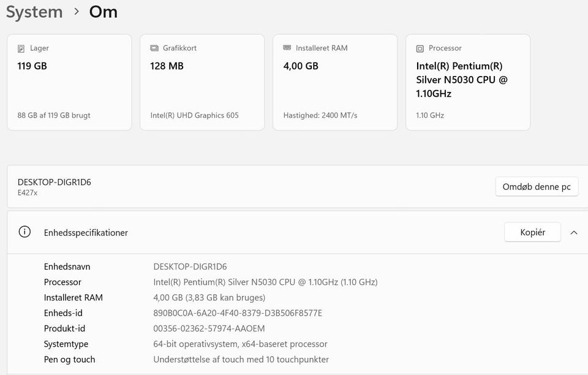The height and width of the screenshot is (375, 588).
Task: Click the Enhedsspecifikationer info icon
Action: 24,232
